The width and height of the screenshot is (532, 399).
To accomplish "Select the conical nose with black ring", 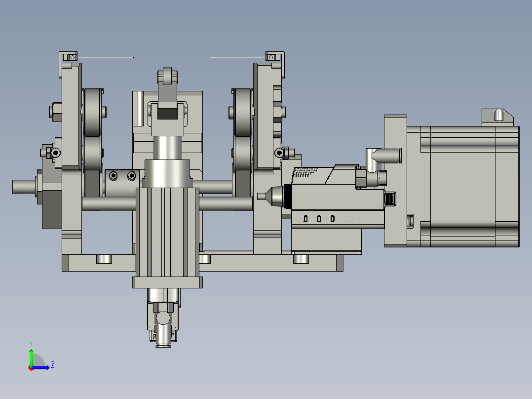I will point(275,196).
